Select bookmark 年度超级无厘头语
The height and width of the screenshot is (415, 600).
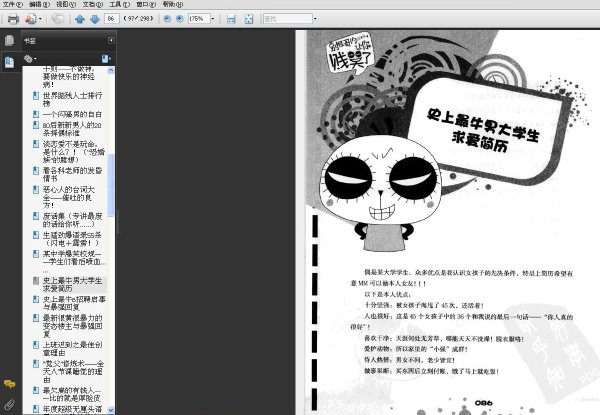72,409
